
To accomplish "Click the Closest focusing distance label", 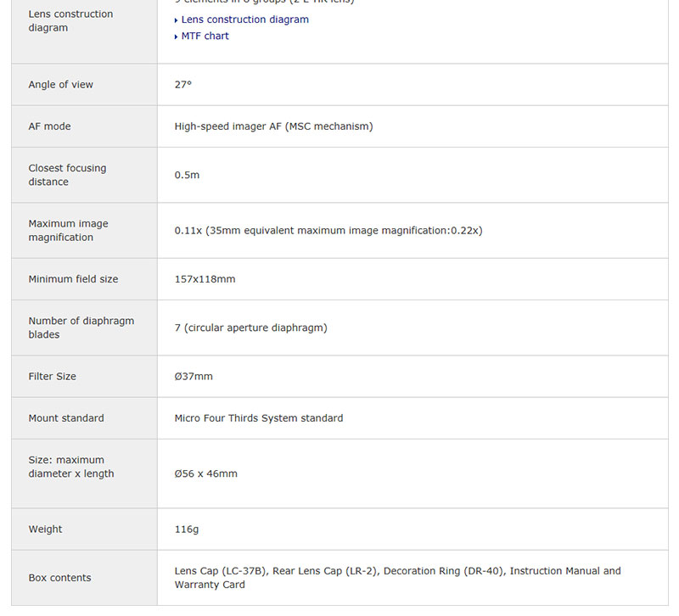I will point(67,175).
